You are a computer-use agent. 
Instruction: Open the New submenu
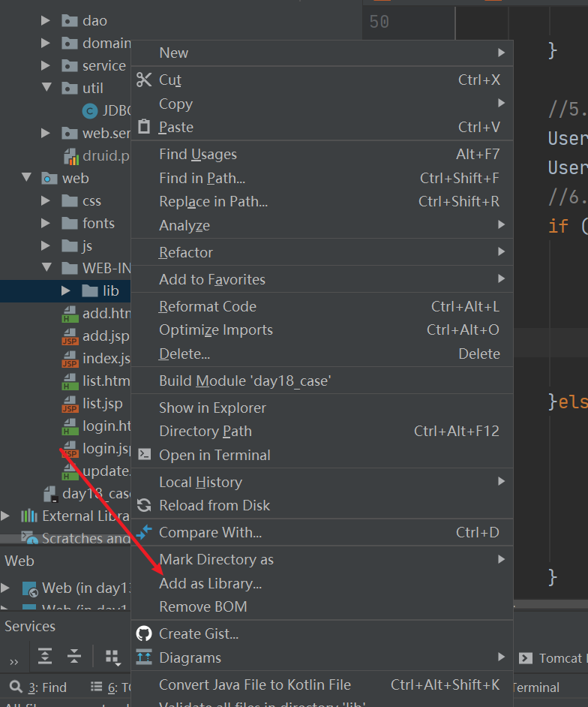click(322, 53)
